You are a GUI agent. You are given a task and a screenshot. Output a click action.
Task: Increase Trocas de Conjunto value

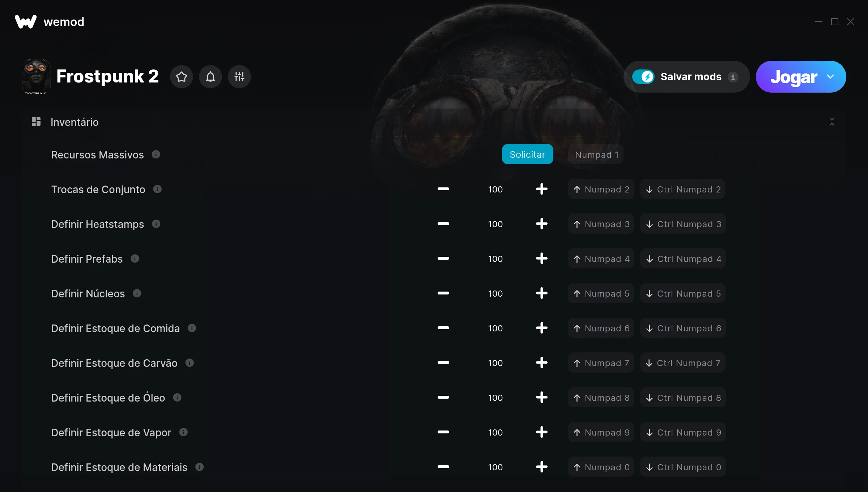(x=541, y=189)
